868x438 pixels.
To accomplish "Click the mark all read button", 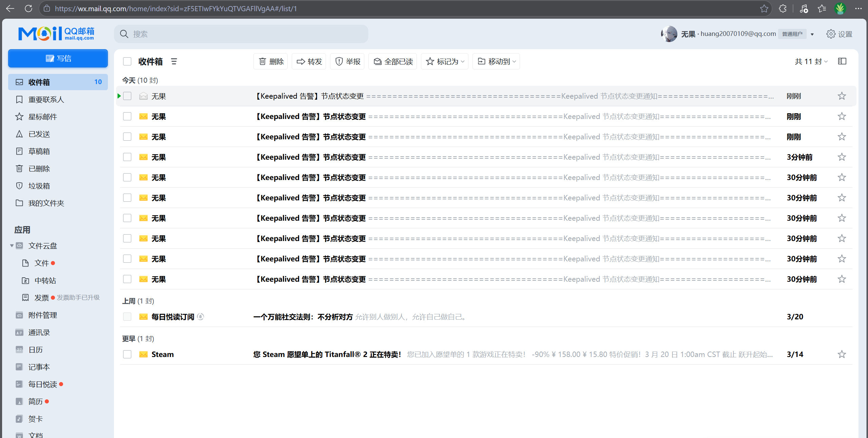I will coord(393,61).
